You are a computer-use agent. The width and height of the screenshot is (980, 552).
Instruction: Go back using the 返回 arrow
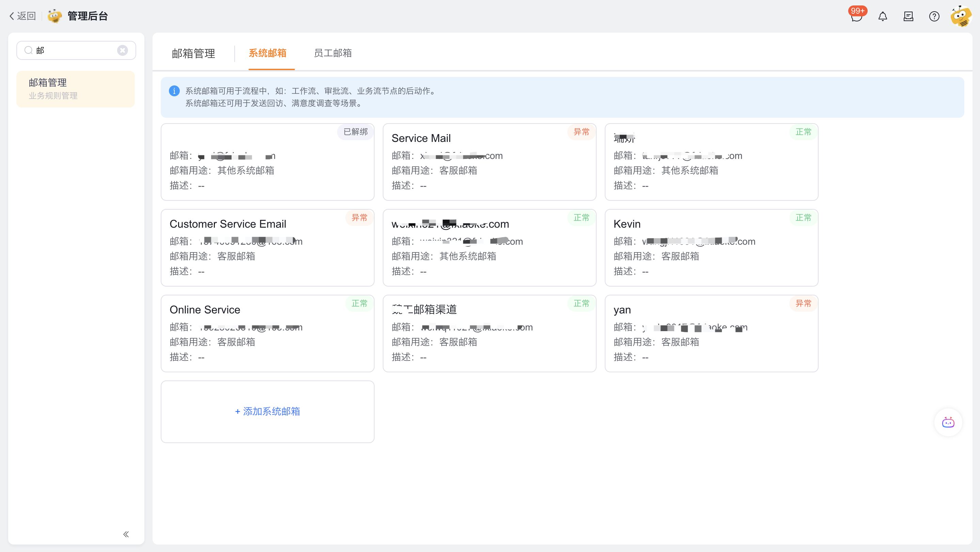point(22,16)
